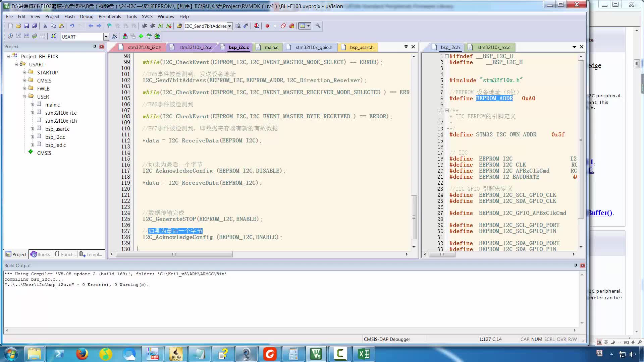Navigate backwards with the blue left arrow
The width and height of the screenshot is (644, 362).
(91, 26)
